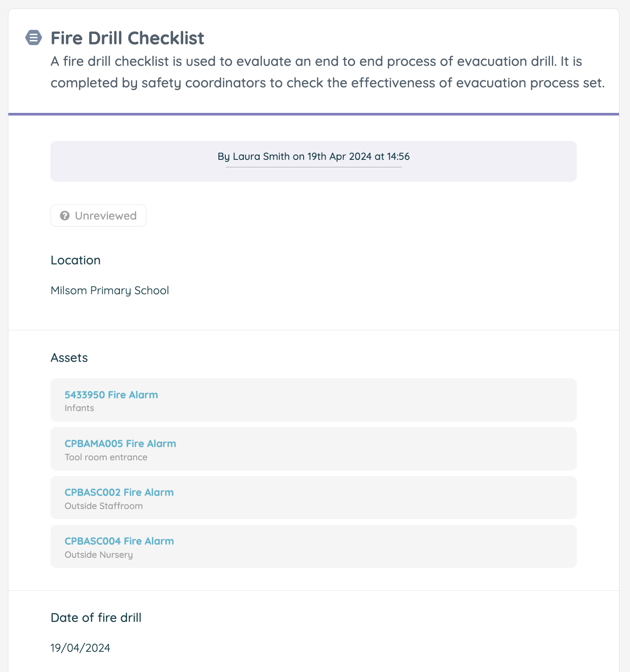
Task: Open the CPBASC004 Fire Alarm asset link
Action: [x=119, y=541]
